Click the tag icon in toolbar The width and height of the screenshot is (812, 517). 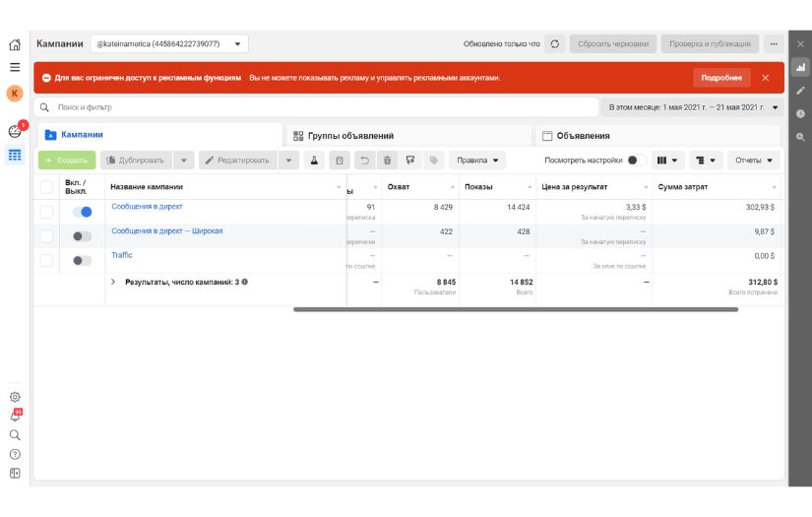click(434, 161)
